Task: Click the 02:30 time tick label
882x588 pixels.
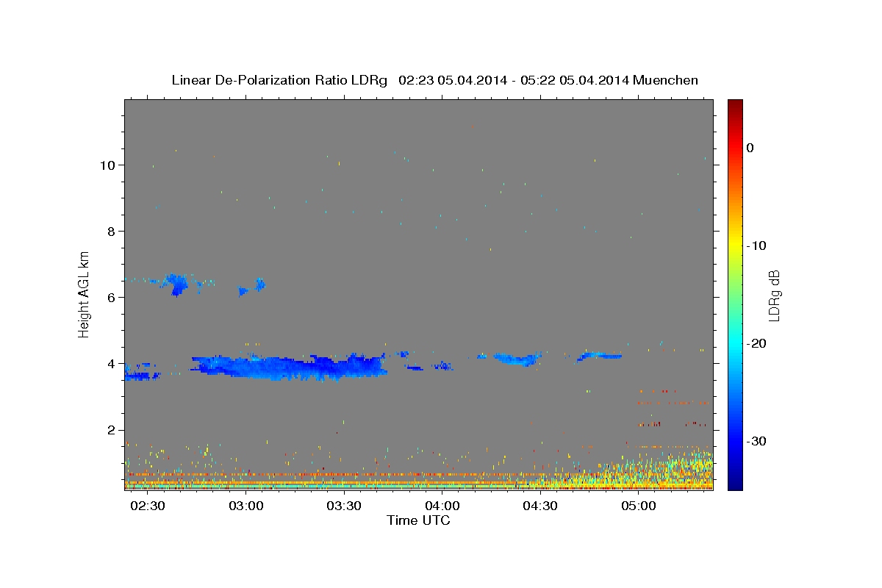Action: 148,506
